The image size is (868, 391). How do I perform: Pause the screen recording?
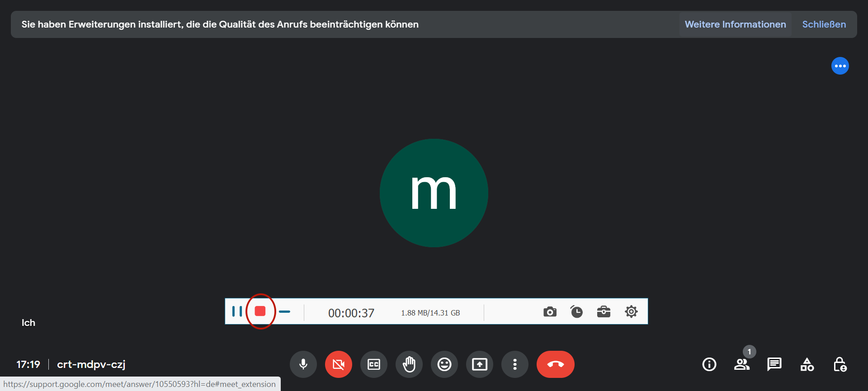click(x=237, y=311)
